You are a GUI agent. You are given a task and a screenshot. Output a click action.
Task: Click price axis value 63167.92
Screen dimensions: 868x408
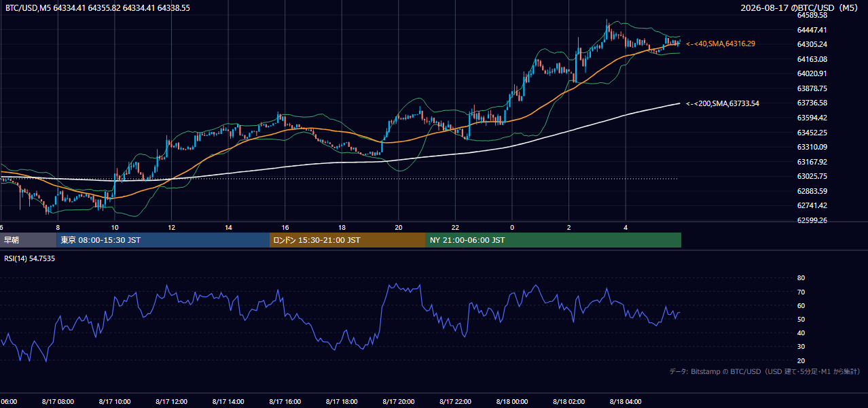pos(812,162)
